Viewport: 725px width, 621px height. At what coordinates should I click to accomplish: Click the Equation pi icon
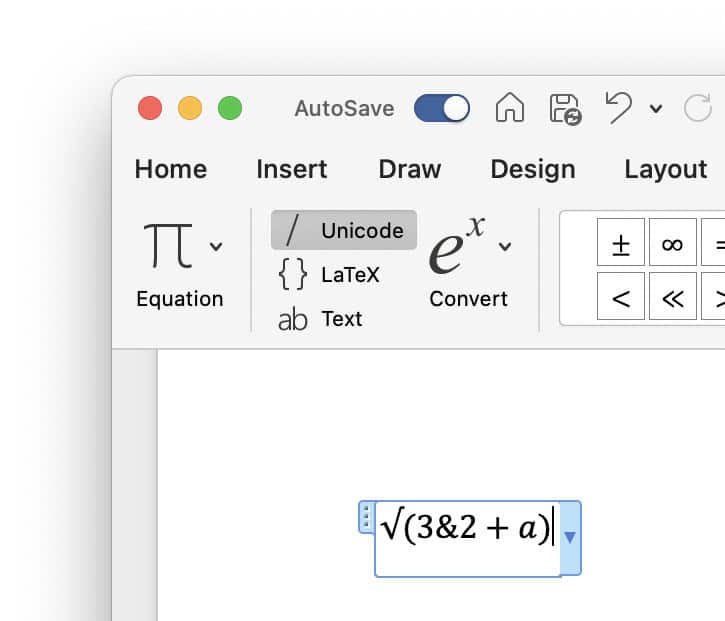(168, 246)
